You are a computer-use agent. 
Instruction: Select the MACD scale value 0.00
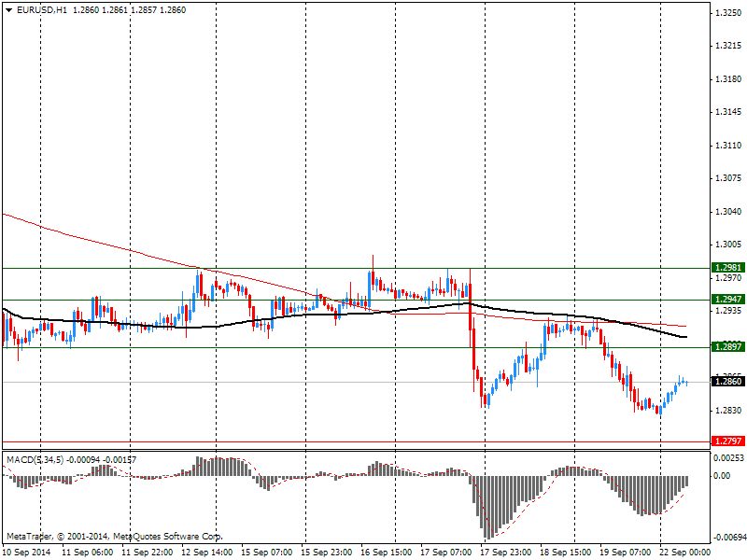(723, 476)
